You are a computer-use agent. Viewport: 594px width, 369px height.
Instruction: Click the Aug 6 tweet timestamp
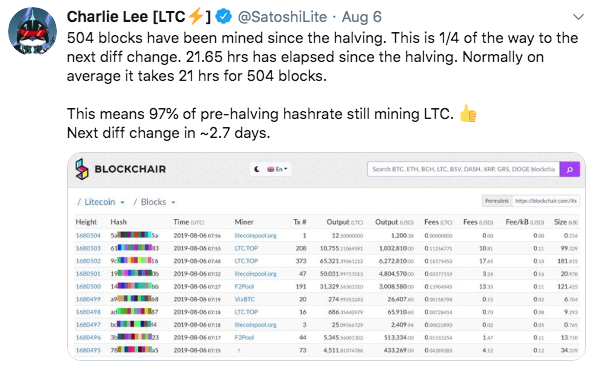point(361,17)
